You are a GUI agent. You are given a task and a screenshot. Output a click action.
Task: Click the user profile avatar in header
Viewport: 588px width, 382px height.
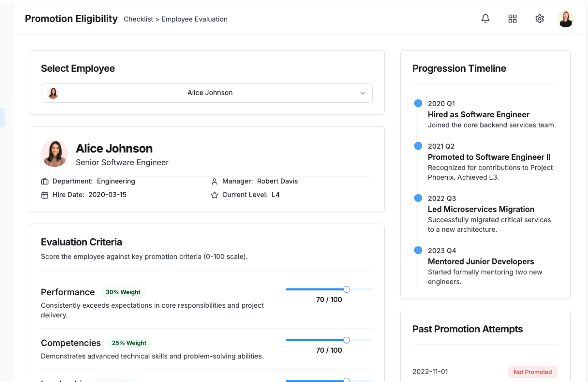565,19
